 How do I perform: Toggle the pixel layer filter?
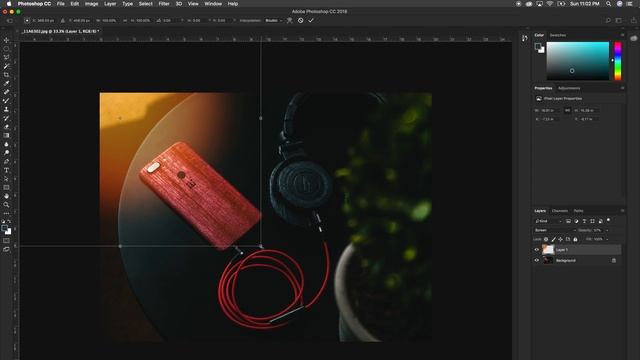(568, 221)
